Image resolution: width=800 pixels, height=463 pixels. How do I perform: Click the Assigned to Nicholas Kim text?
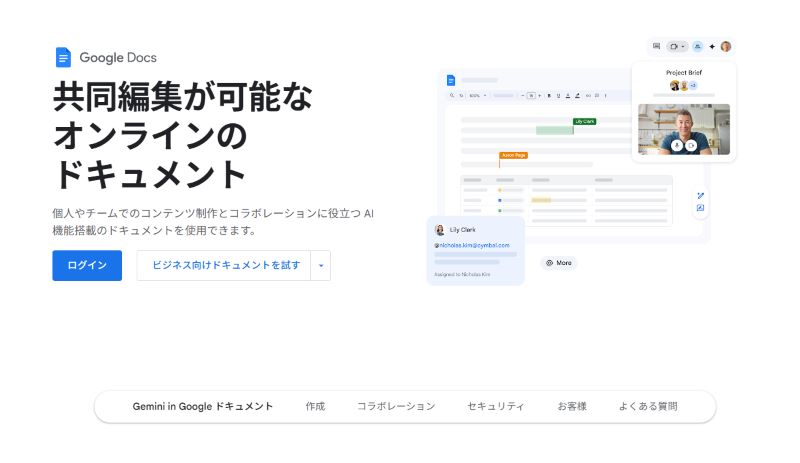(x=462, y=275)
